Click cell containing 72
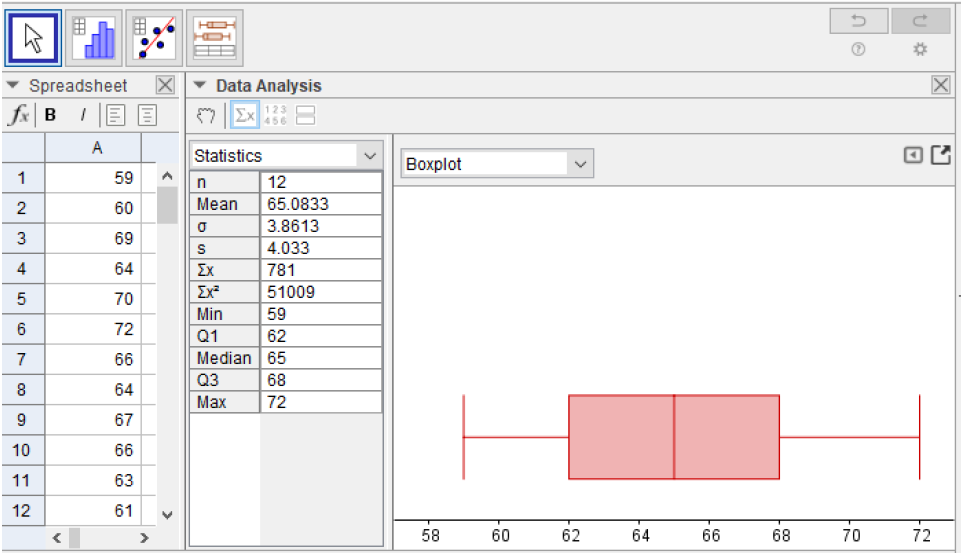 (93, 329)
